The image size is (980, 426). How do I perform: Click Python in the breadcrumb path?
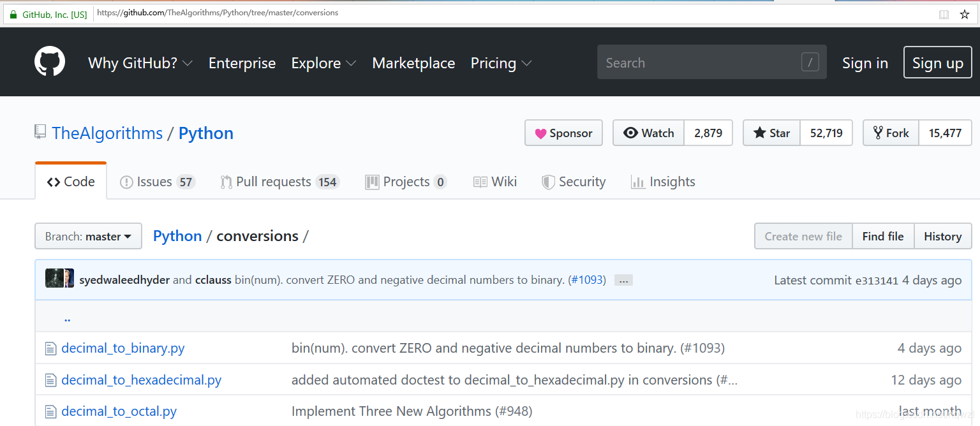(x=177, y=236)
